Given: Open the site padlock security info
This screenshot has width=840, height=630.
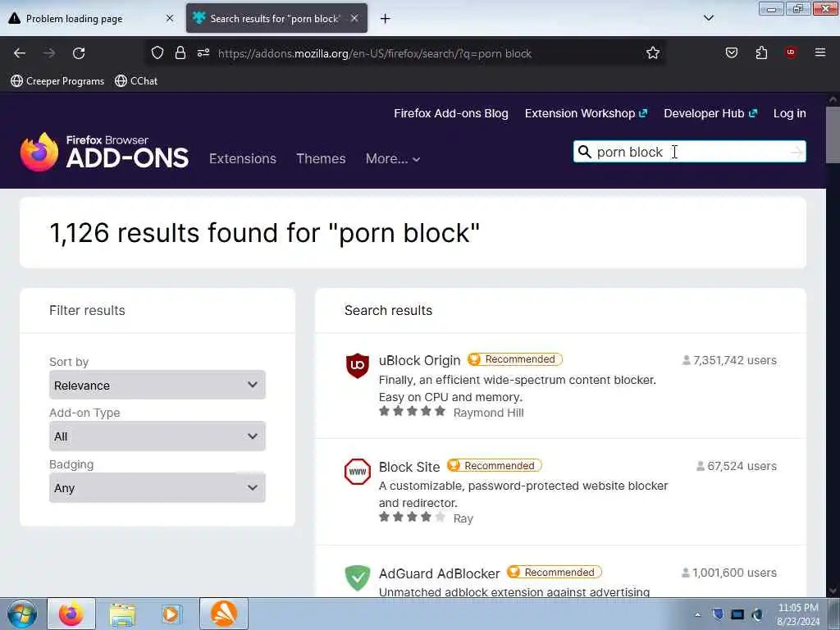Looking at the screenshot, I should coord(180,53).
